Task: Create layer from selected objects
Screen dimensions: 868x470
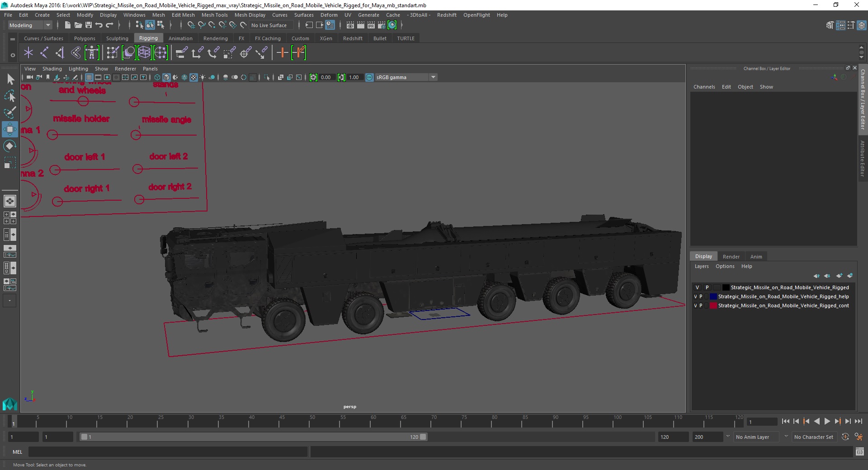Action: 850,276
